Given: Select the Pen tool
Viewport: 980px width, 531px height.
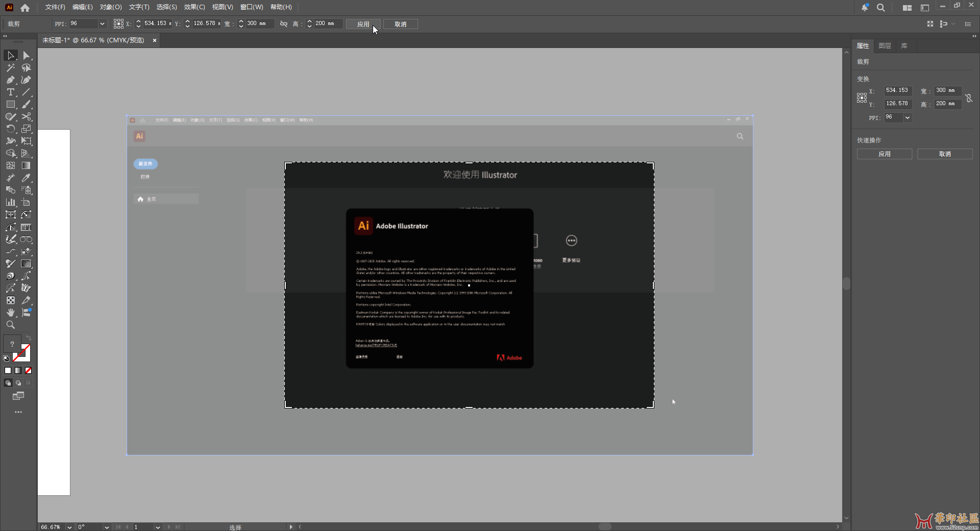Looking at the screenshot, I should (11, 80).
